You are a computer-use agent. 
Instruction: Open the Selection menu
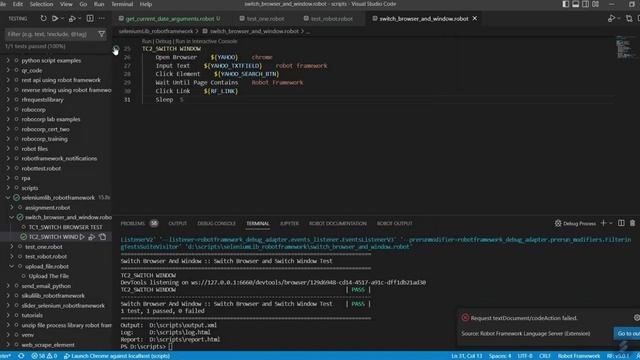[41, 4]
